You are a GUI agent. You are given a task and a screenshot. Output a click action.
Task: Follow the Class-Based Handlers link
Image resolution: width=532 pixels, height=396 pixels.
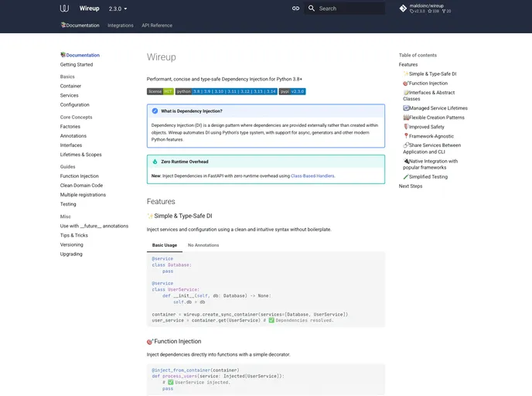tap(312, 176)
